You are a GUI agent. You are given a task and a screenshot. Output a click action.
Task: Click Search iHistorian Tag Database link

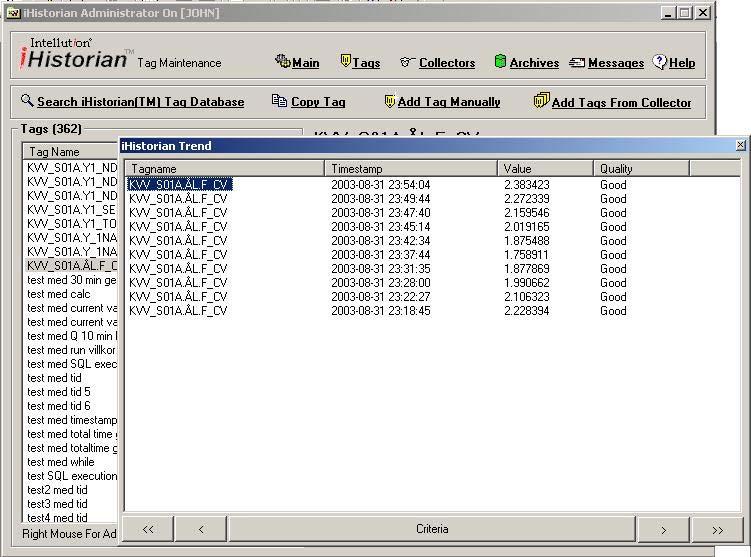pyautogui.click(x=141, y=102)
